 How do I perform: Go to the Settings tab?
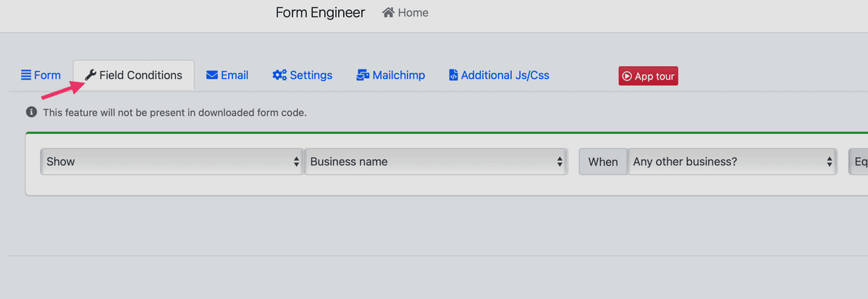(303, 75)
